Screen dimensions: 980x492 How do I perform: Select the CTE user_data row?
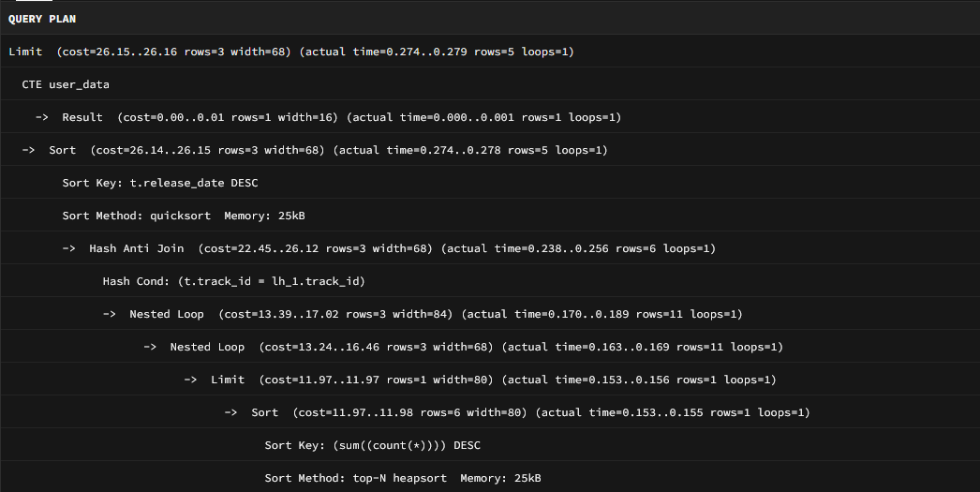pos(66,84)
